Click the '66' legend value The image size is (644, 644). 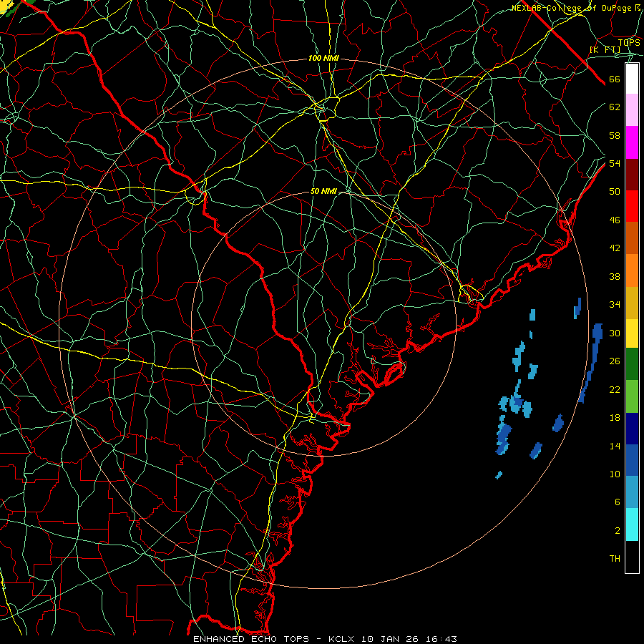point(615,79)
